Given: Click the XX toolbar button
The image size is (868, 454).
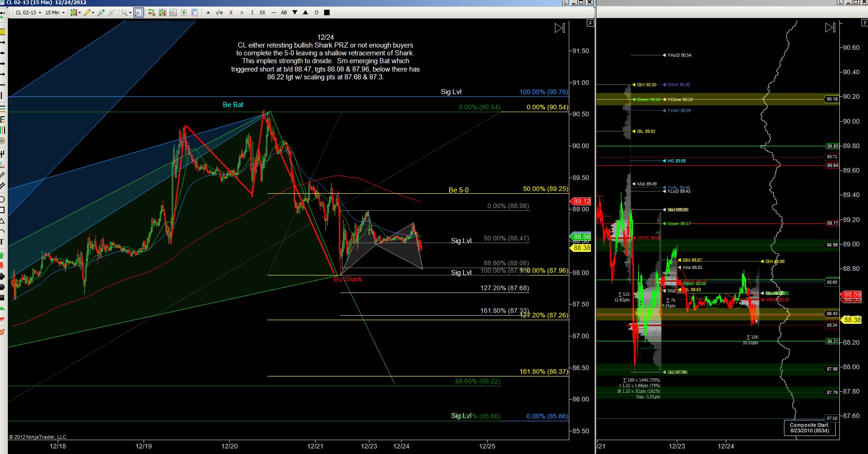Looking at the screenshot, I should pos(262,12).
